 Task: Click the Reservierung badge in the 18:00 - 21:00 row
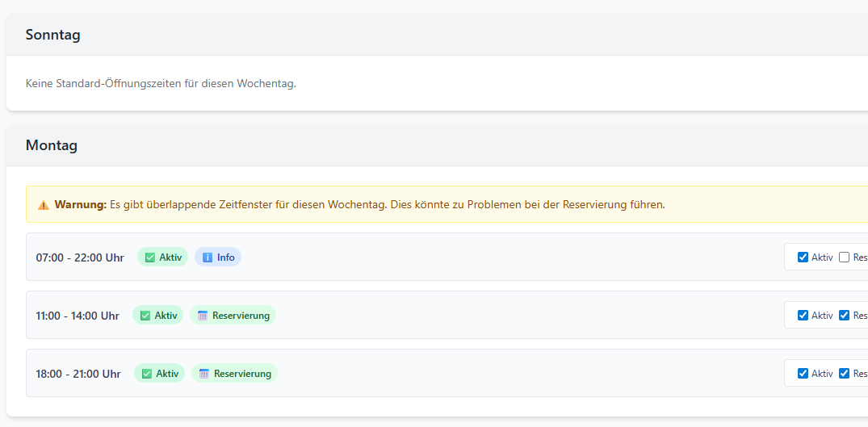pyautogui.click(x=235, y=374)
